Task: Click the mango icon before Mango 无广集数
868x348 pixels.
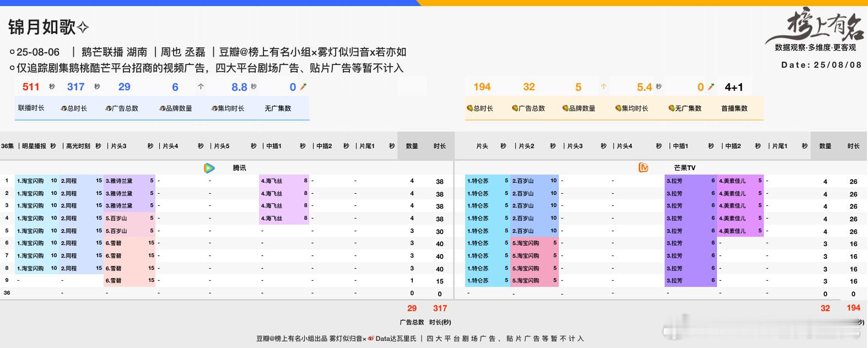Action: pyautogui.click(x=671, y=108)
